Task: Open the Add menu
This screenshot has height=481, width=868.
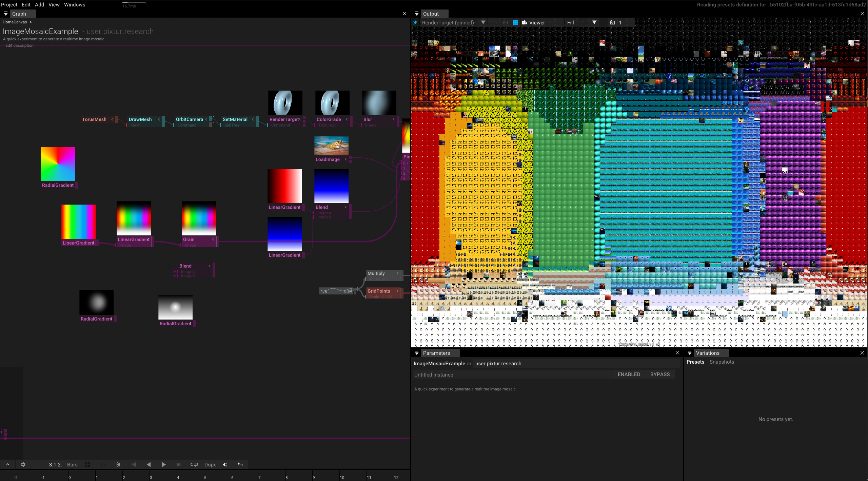Action: point(39,4)
